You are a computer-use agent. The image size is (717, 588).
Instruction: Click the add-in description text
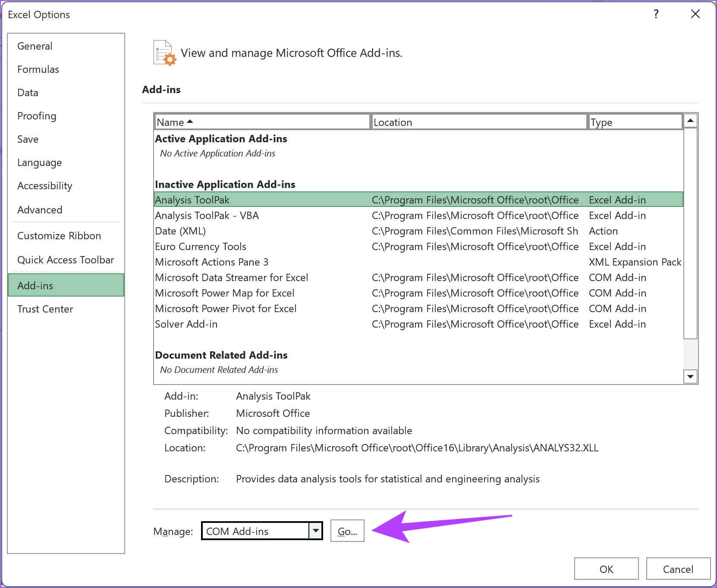point(387,479)
